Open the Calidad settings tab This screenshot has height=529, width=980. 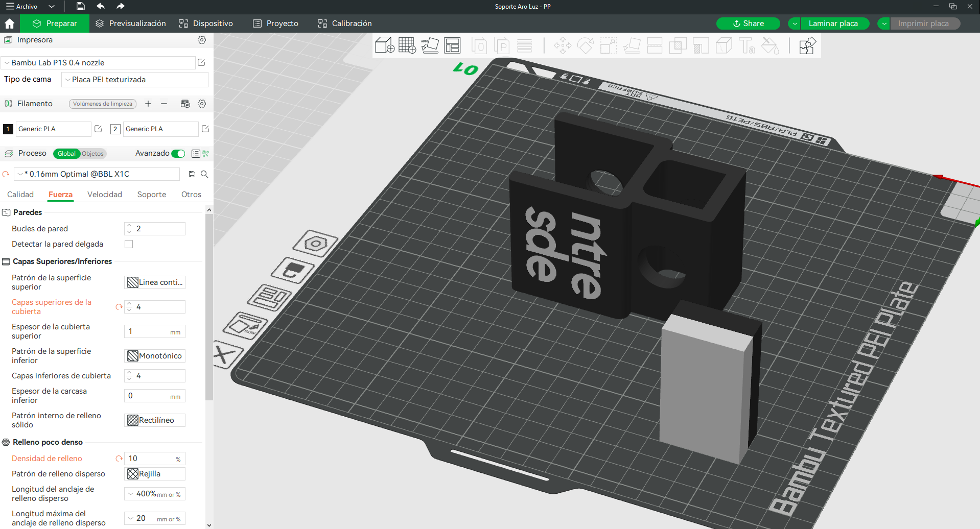[20, 195]
